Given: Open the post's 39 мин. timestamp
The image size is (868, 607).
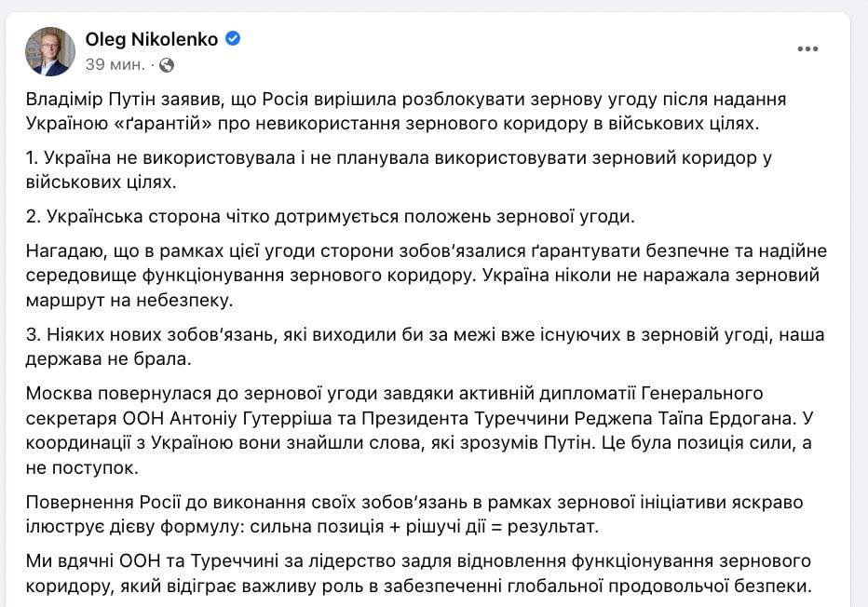Looking at the screenshot, I should tap(115, 65).
